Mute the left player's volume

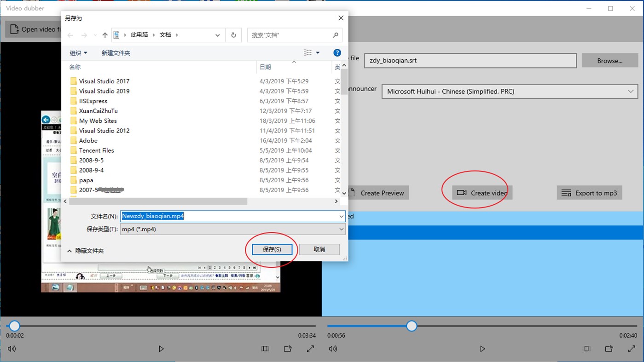click(11, 349)
